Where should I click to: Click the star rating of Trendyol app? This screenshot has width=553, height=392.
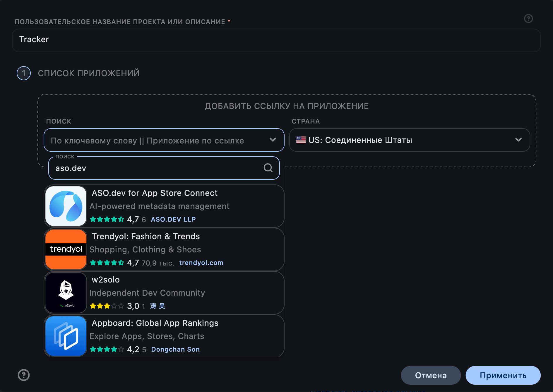click(x=107, y=262)
